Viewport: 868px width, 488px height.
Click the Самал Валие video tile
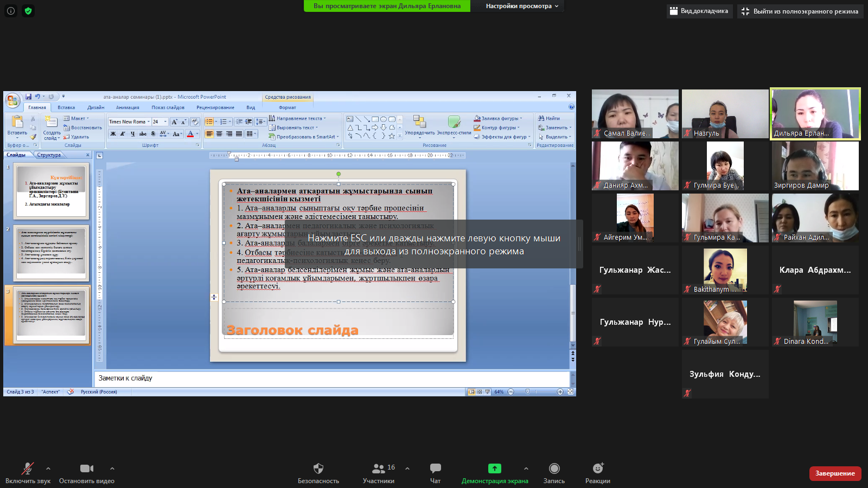click(635, 114)
